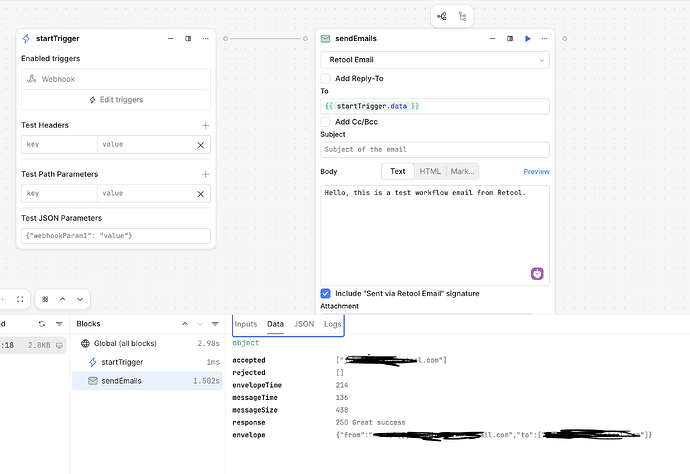Click the auto-layout icon above the canvas

[441, 16]
